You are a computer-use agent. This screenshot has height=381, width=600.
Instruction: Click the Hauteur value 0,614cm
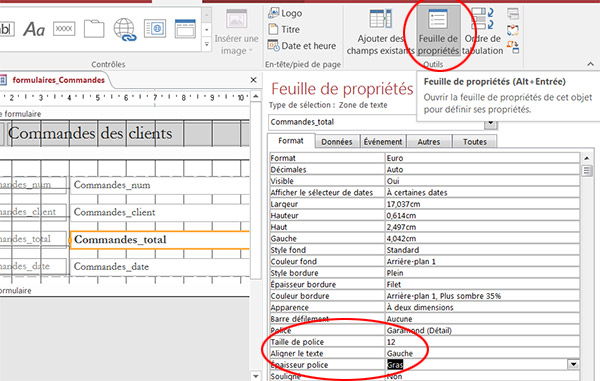[482, 215]
